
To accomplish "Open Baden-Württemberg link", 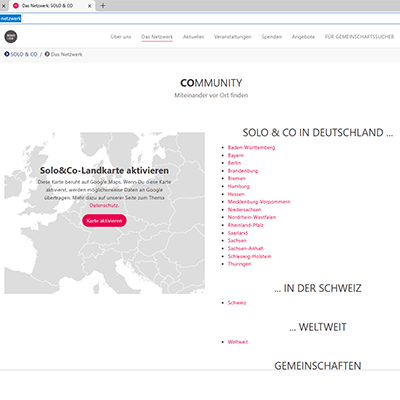I will pyautogui.click(x=251, y=147).
